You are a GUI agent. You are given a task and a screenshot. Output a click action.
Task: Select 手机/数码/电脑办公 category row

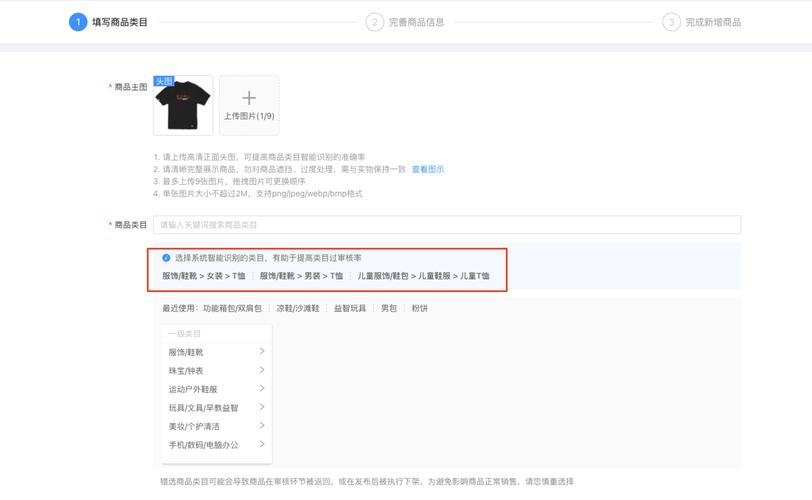point(216,445)
